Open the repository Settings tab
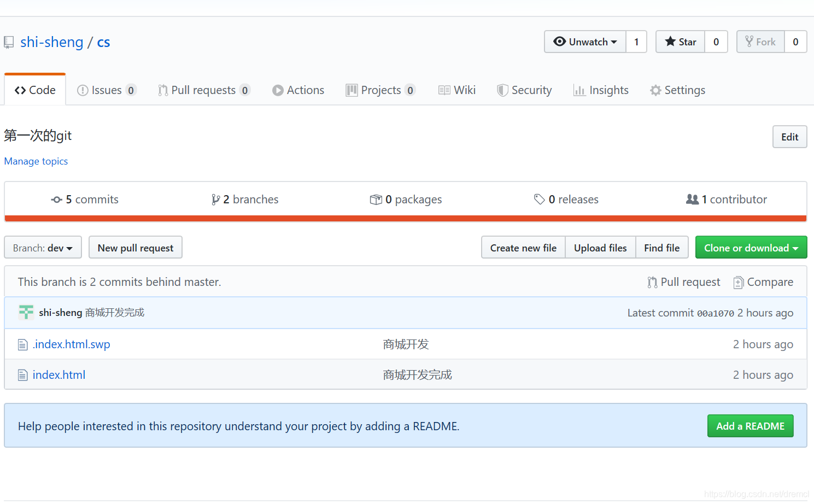 677,90
